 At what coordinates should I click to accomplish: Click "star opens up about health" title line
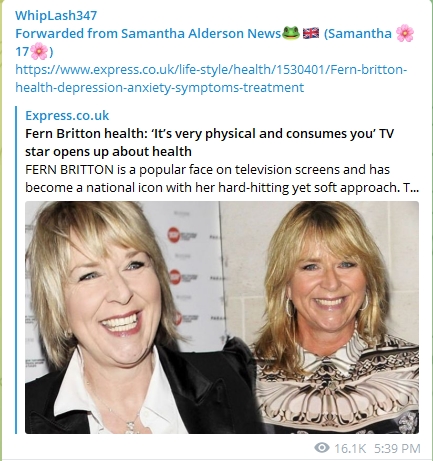[108, 151]
